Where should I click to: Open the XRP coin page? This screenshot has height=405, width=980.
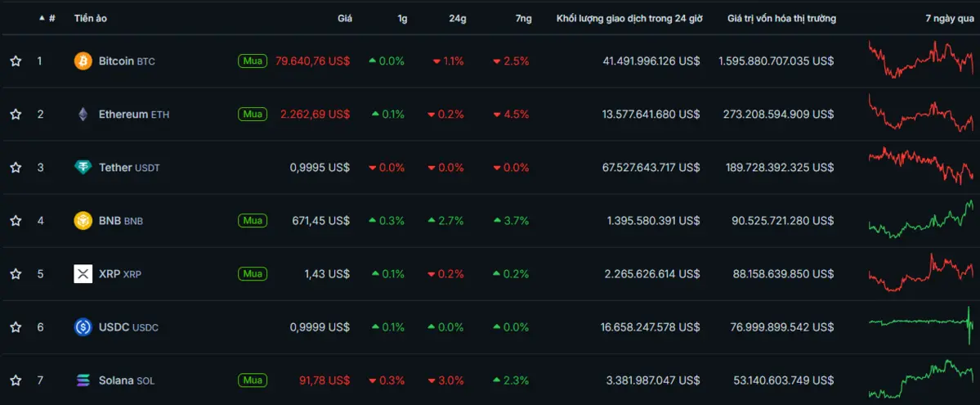(120, 274)
